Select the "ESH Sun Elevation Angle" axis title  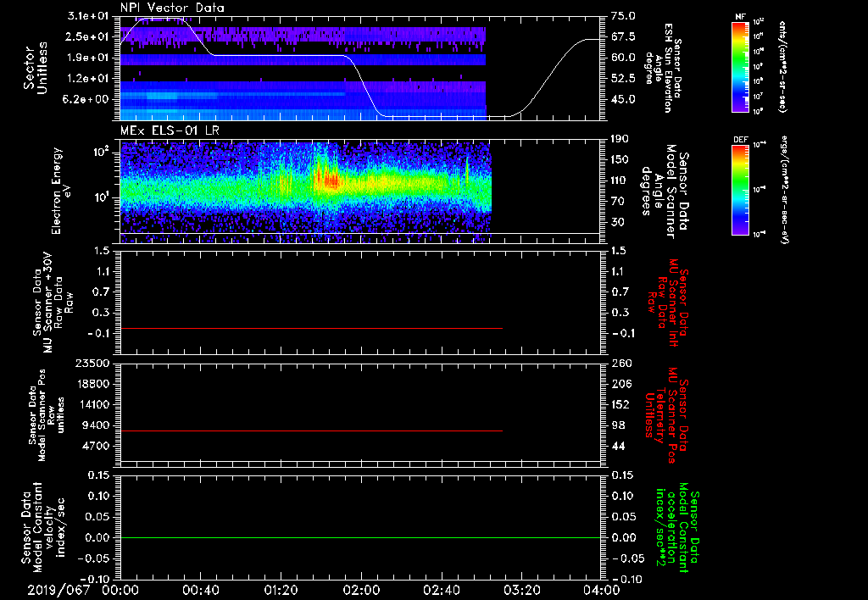[x=663, y=68]
